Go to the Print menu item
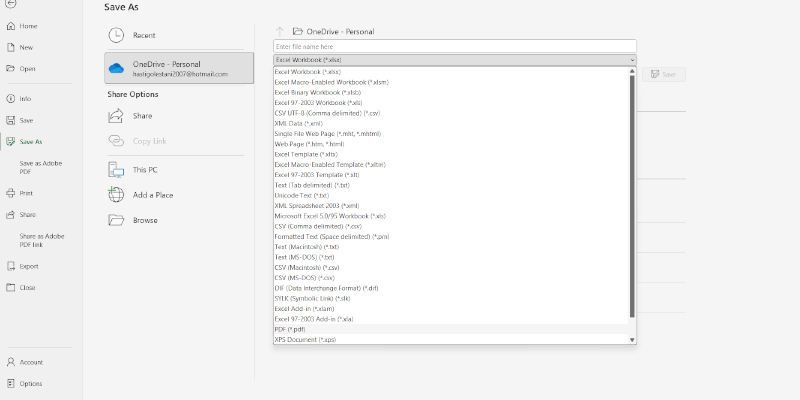The image size is (800, 400). (26, 192)
